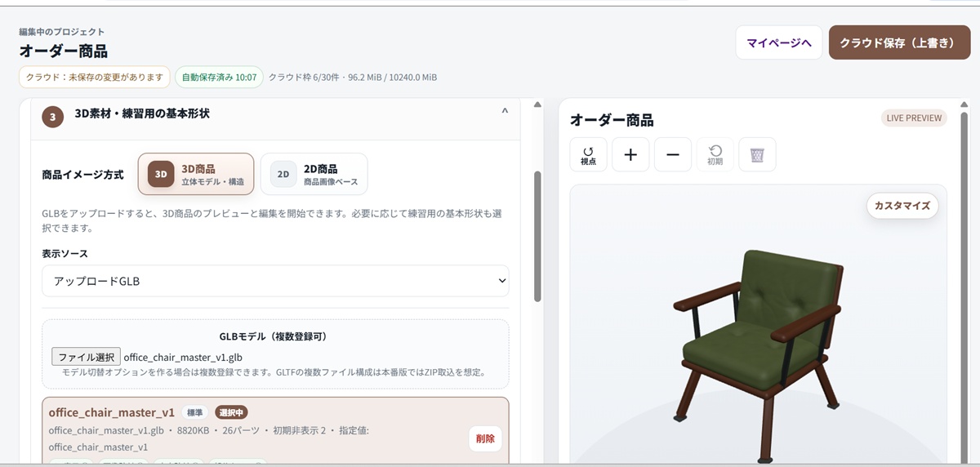The width and height of the screenshot is (980, 467).
Task: Click the 初期 reset icon
Action: coord(715,154)
